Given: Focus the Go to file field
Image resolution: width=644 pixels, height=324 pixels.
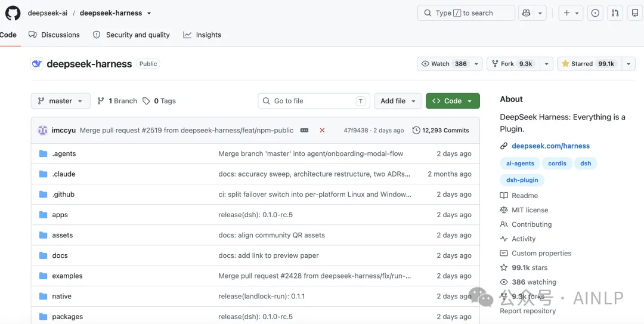Looking at the screenshot, I should point(314,101).
